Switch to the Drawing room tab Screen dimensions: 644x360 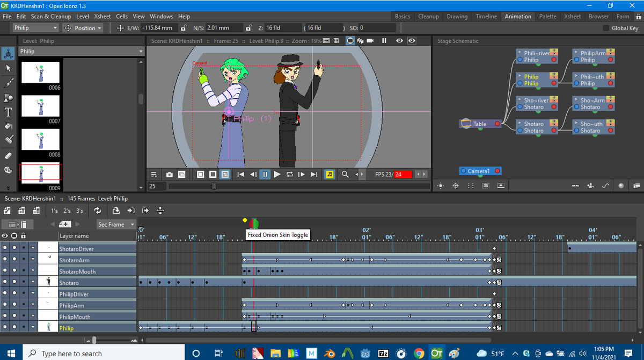(x=457, y=17)
